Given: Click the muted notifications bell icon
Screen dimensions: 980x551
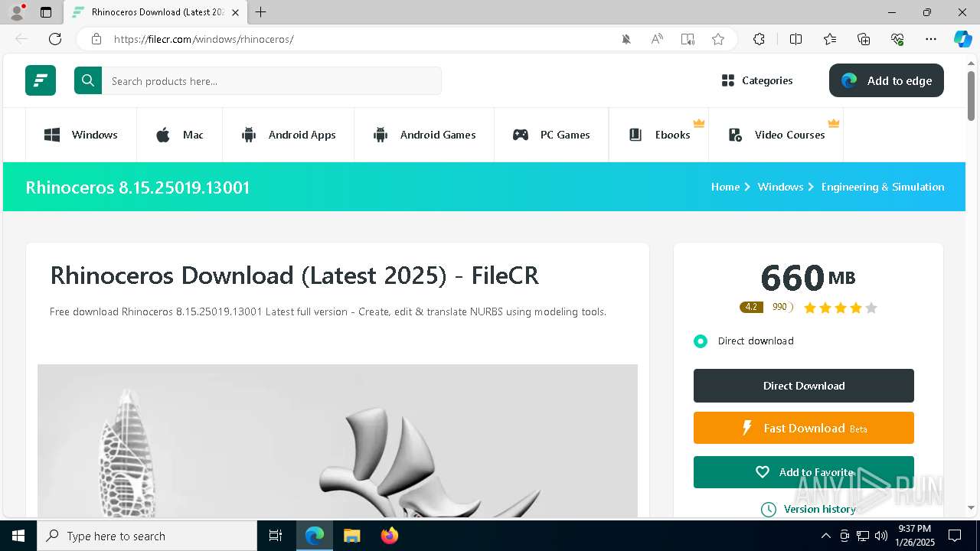Looking at the screenshot, I should [x=626, y=39].
